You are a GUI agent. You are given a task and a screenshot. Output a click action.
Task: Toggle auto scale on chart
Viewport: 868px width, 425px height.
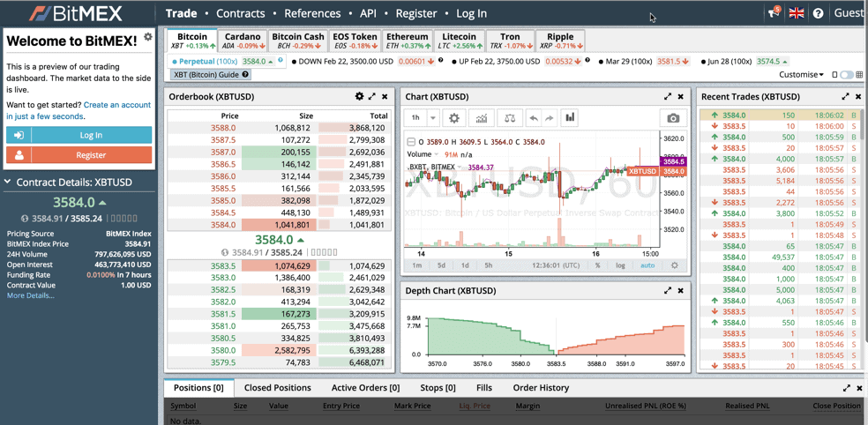pyautogui.click(x=647, y=265)
